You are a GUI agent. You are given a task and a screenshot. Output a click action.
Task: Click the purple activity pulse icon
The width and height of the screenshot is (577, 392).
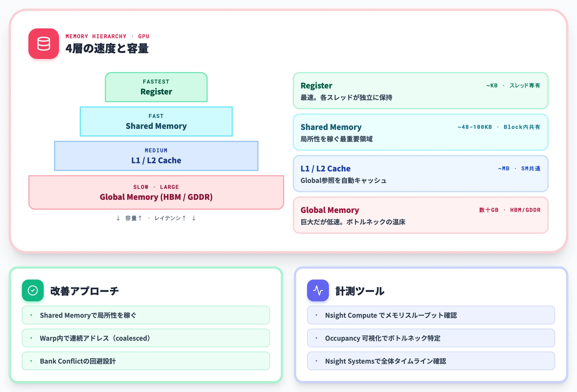click(x=318, y=290)
